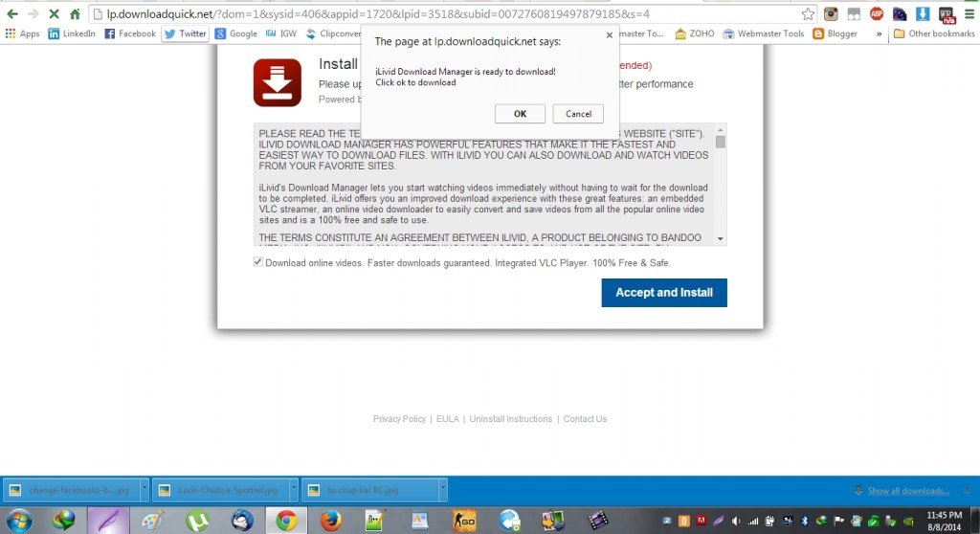
Task: Bookmark this page with the star icon
Action: coord(809,14)
